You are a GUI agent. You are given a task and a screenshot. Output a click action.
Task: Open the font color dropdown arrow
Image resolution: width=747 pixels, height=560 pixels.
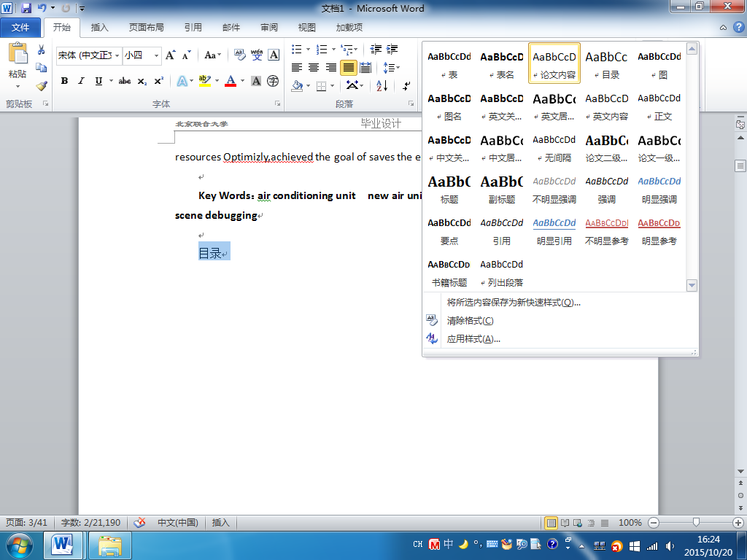click(242, 81)
